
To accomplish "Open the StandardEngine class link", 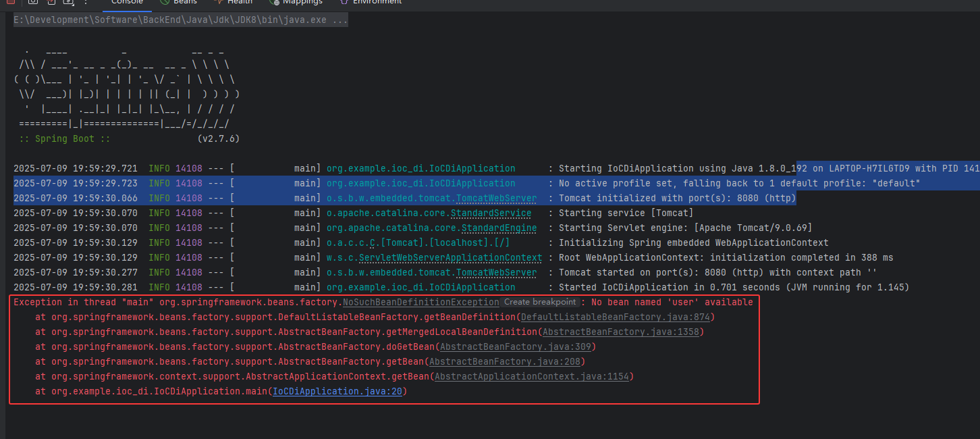I will tap(499, 228).
